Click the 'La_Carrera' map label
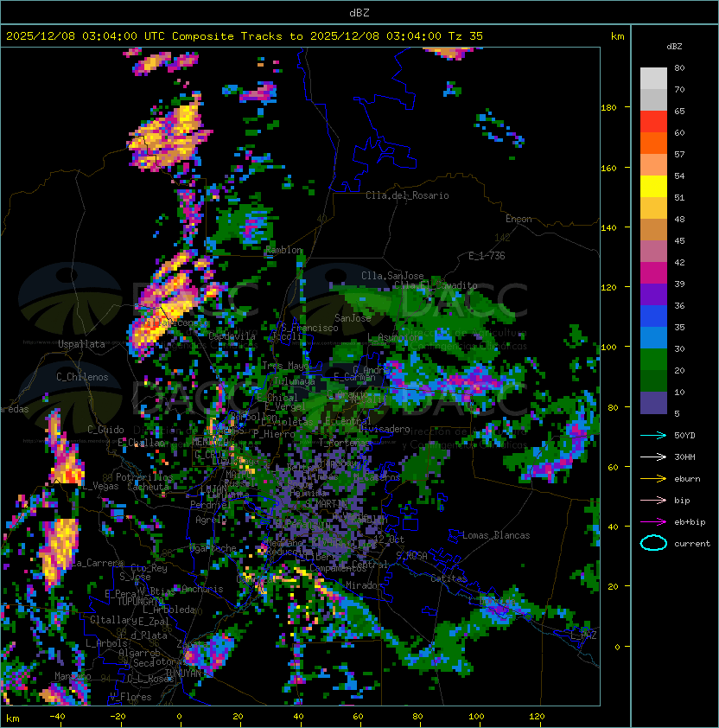Viewport: 719px width, 728px height. pyautogui.click(x=98, y=563)
